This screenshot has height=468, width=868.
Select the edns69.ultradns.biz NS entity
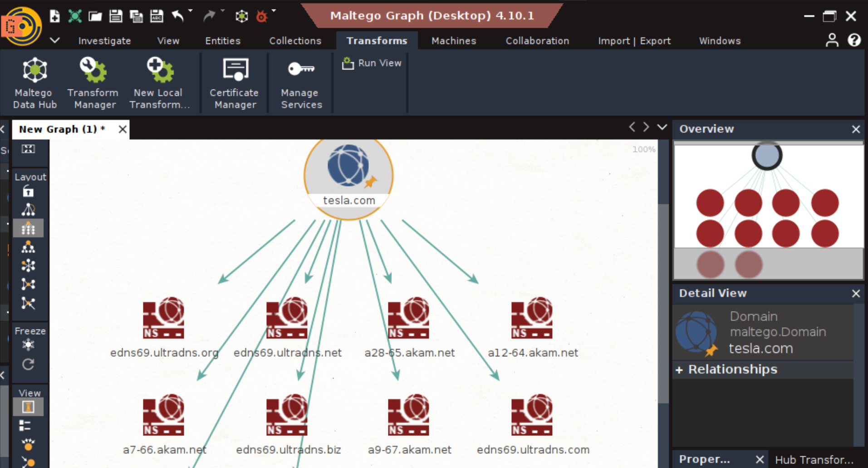coord(288,424)
